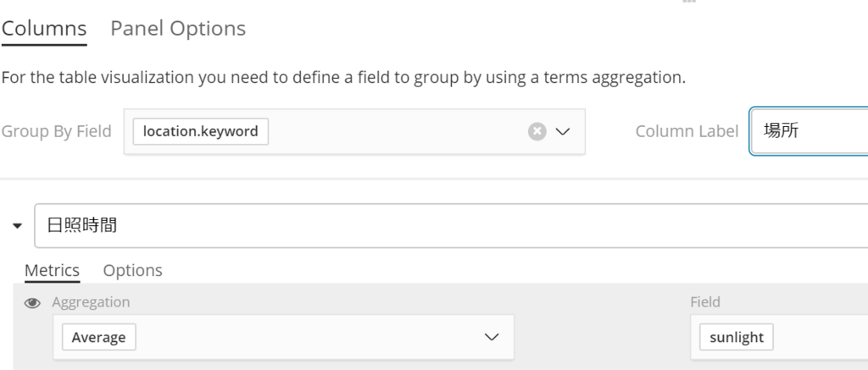The width and height of the screenshot is (868, 370).
Task: Clear the Group By Field selection
Action: (x=537, y=131)
